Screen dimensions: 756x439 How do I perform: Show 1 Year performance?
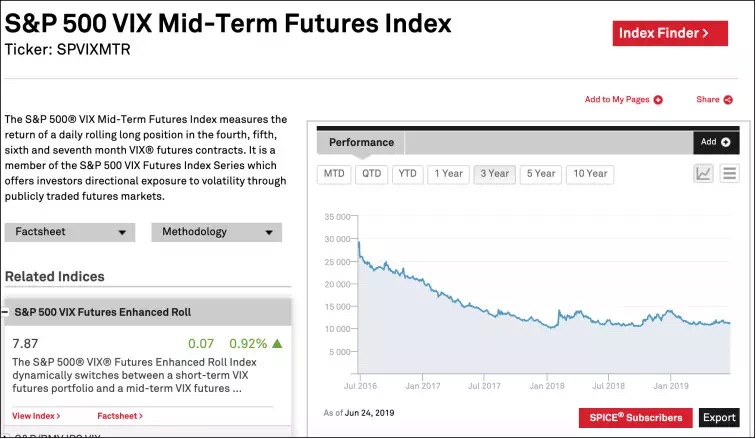pos(448,174)
